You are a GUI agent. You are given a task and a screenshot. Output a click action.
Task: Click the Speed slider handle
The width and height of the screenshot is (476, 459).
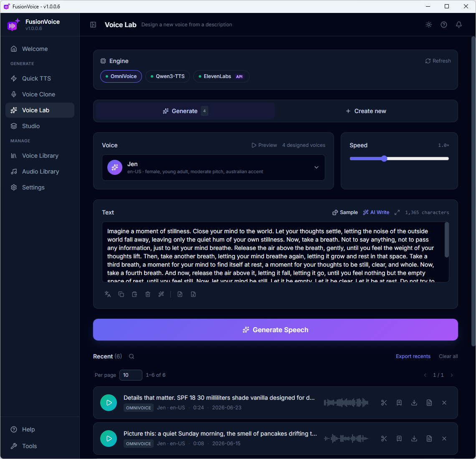[384, 159]
